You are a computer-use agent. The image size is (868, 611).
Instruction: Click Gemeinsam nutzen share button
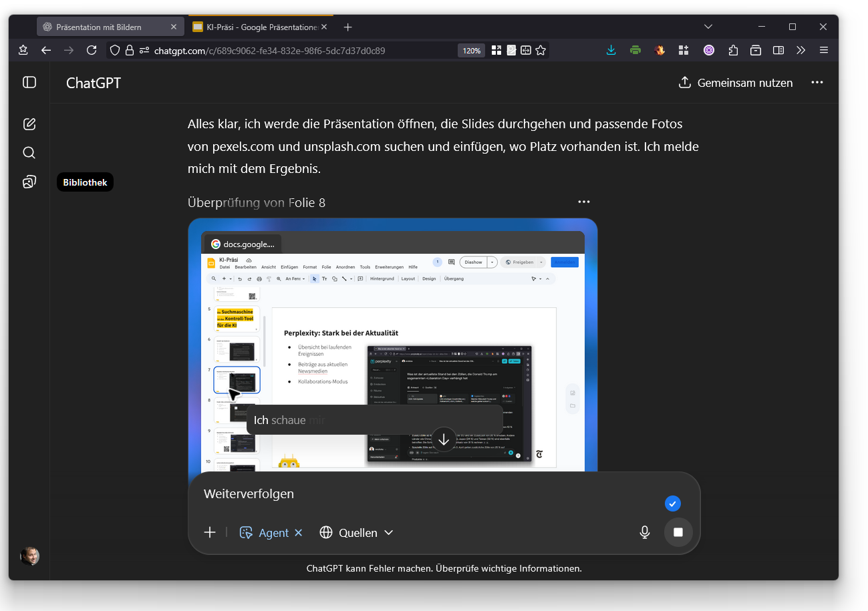(x=735, y=83)
